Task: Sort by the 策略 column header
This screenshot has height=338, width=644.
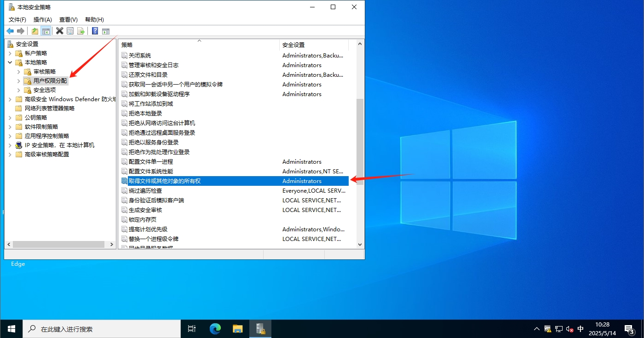Action: [199, 45]
